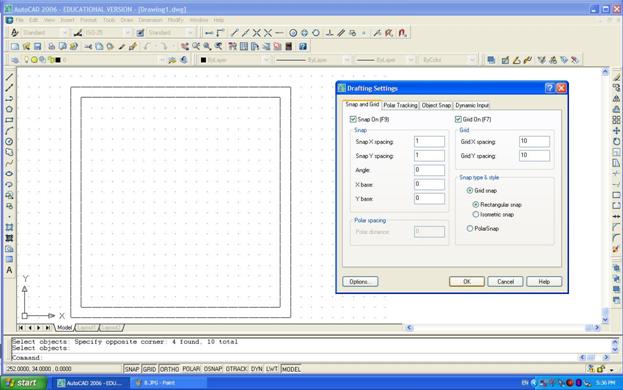The image size is (623, 390).
Task: Click the Save icon in standard toolbar
Action: (x=37, y=46)
